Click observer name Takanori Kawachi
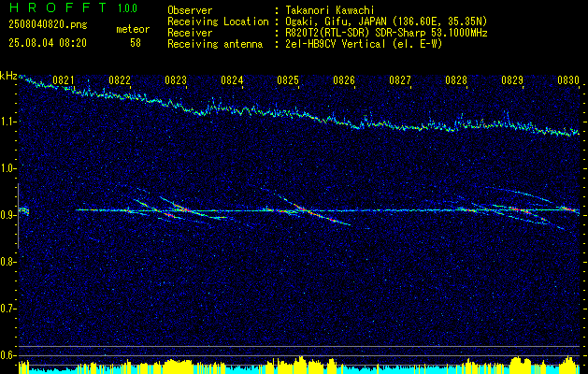The width and height of the screenshot is (588, 374). tap(330, 10)
